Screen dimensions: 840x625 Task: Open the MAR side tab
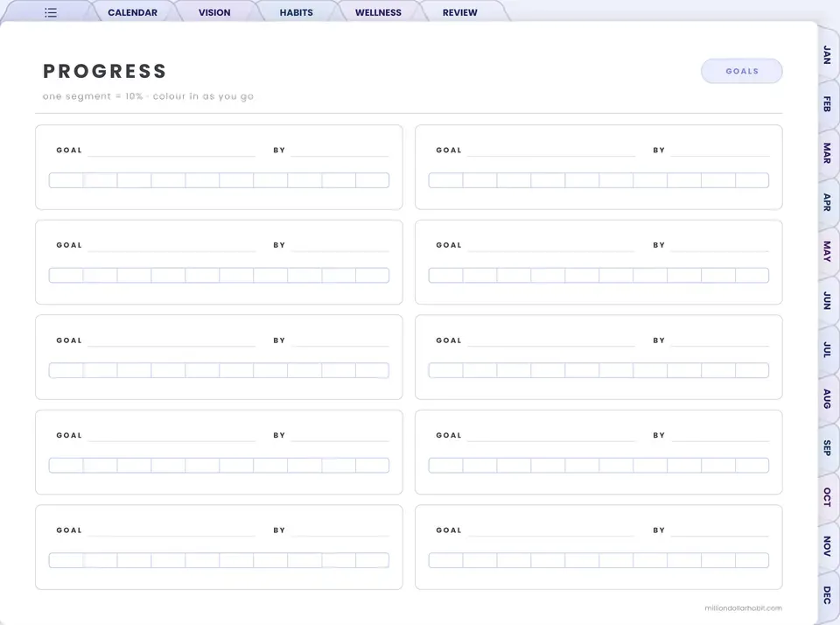point(827,153)
